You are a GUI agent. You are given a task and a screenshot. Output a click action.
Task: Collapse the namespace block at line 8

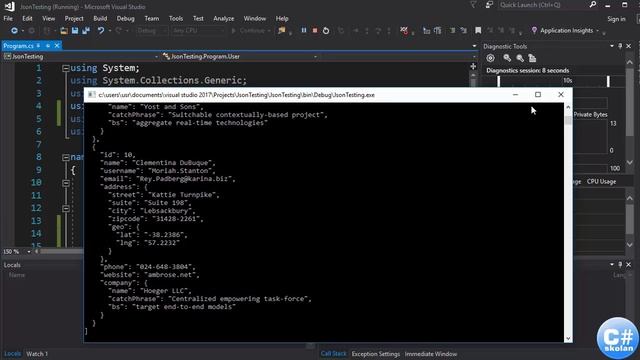pos(65,158)
